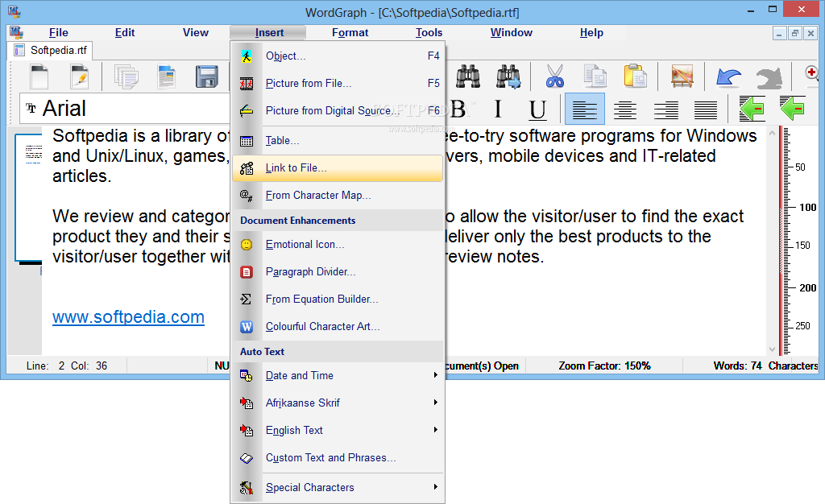The height and width of the screenshot is (504, 825).
Task: Click the Paste clipboard icon
Action: tap(636, 76)
